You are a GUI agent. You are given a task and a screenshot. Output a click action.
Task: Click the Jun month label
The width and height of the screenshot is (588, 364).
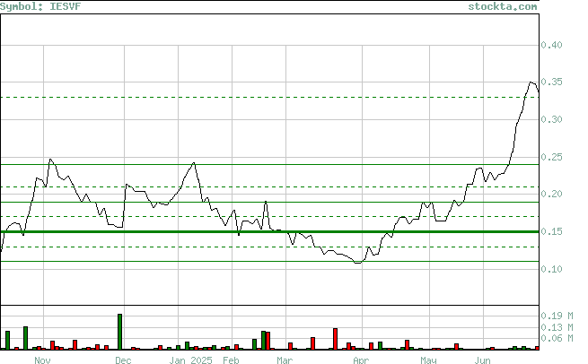pos(482,360)
